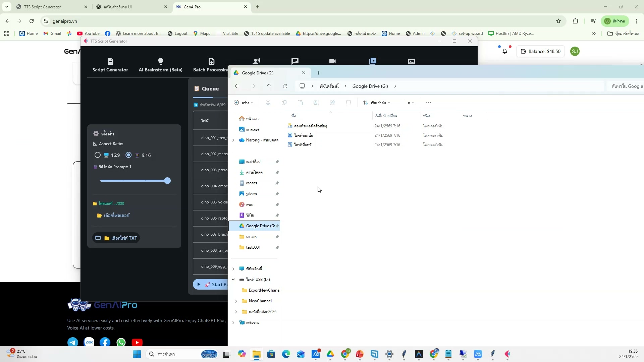Open the Explorer three-dots more options
Viewport: 644px width, 362px height.
(x=428, y=103)
